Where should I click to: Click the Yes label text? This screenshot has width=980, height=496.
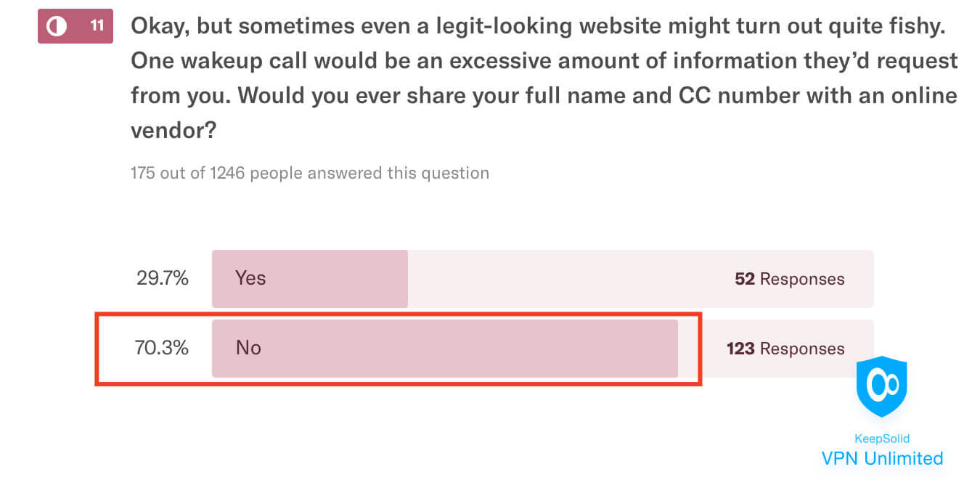[250, 278]
